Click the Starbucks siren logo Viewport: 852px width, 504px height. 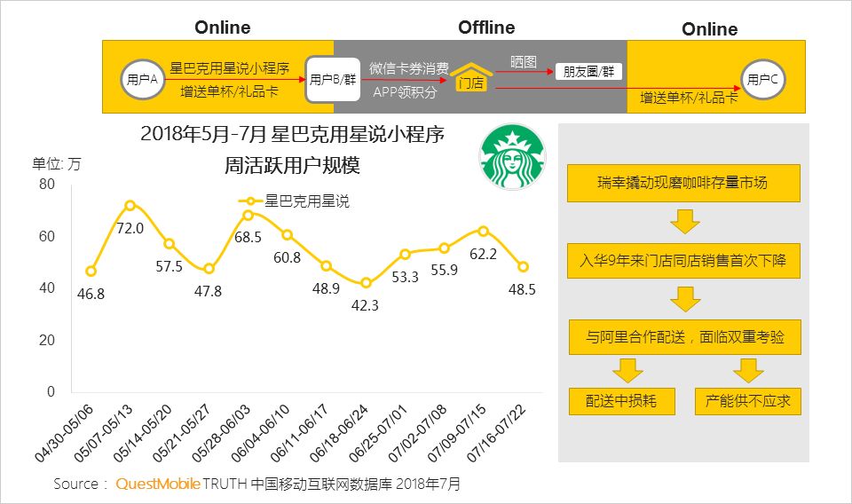(512, 156)
